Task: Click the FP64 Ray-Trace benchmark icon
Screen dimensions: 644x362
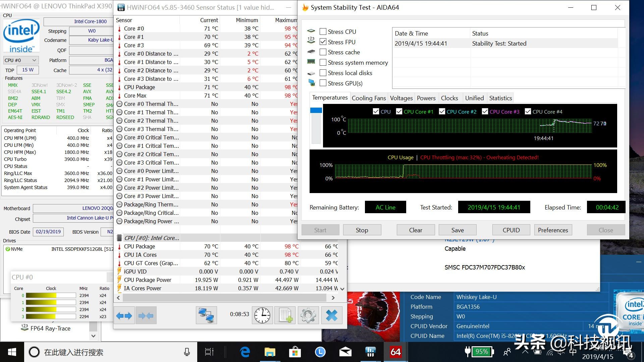Action: (24, 328)
